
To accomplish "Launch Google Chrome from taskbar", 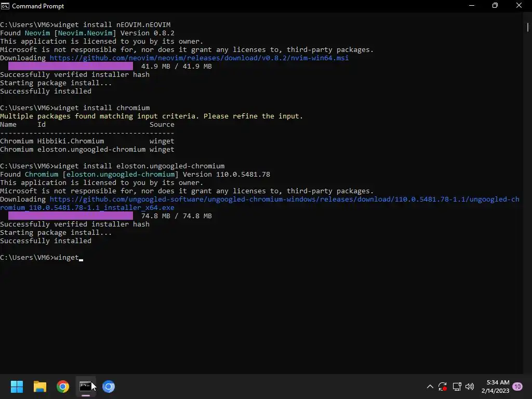I will pos(63,387).
